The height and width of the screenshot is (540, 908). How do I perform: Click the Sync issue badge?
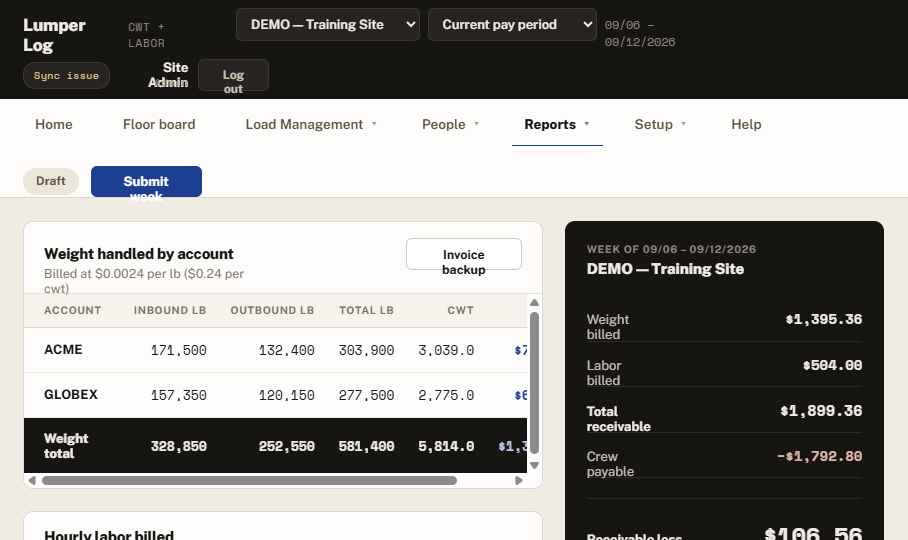coord(66,76)
